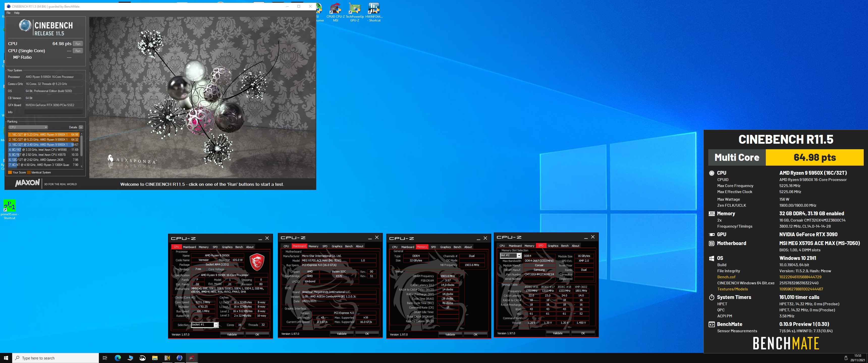Click the Details arrow in the Ranking panel
This screenshot has width=868, height=363.
[81, 127]
